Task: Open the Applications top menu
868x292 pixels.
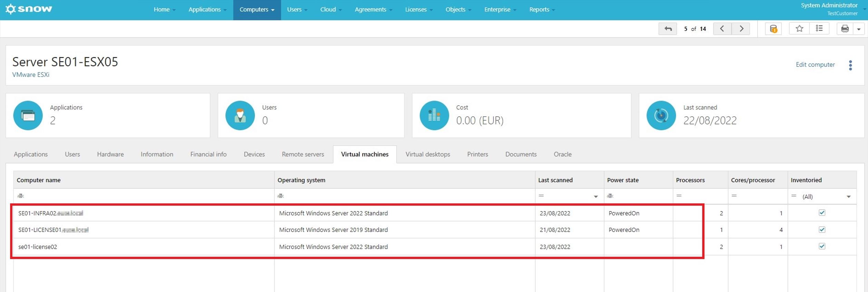Action: point(207,10)
